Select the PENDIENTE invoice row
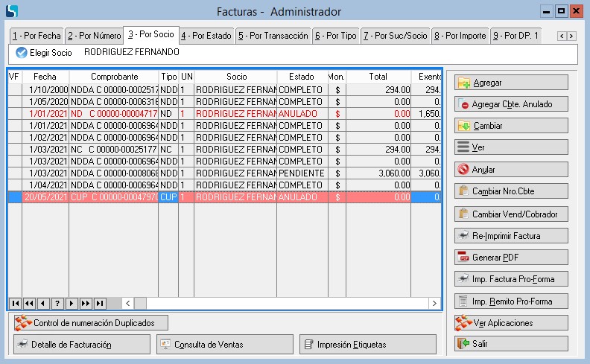Screen dimensions: 590x364 coord(223,173)
